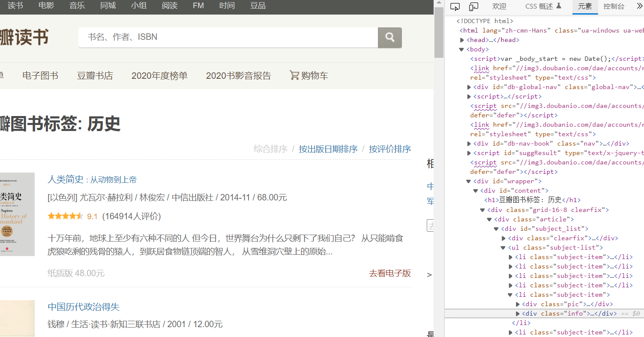644x337 pixels.
Task: Sort by 按评价排序
Action: [x=390, y=149]
